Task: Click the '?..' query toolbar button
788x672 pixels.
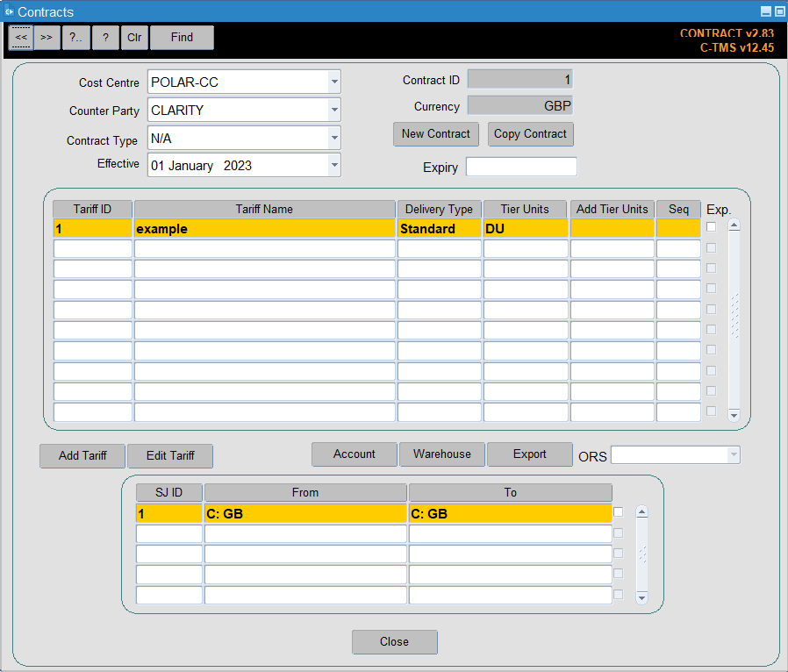Action: [75, 38]
